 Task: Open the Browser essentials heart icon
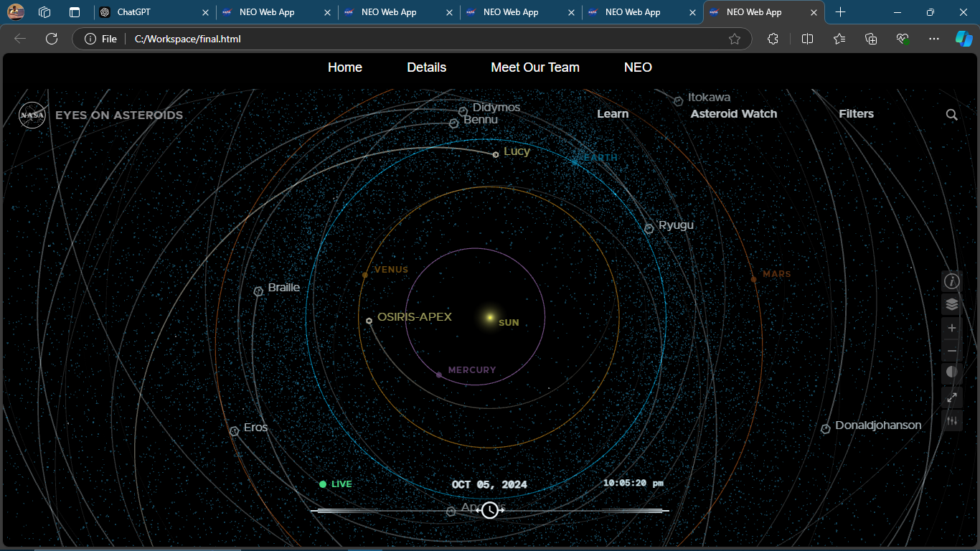coord(903,39)
